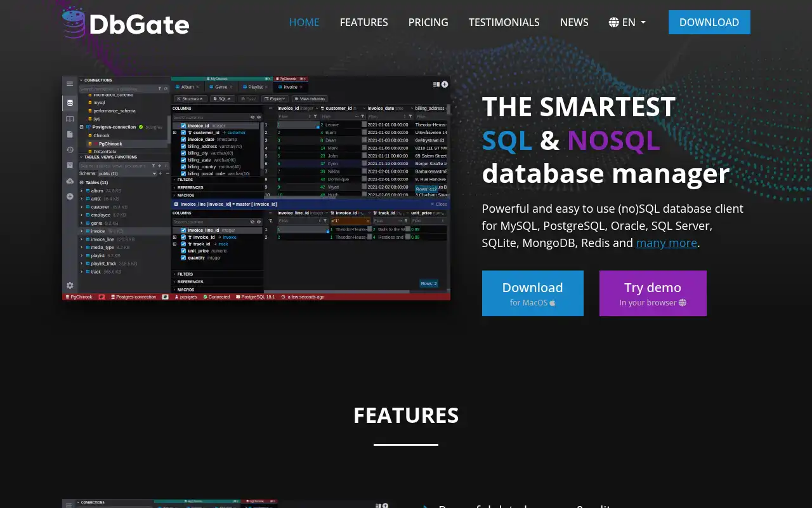Select the database connections icon in app sidebar
The height and width of the screenshot is (508, 812).
pos(70,103)
